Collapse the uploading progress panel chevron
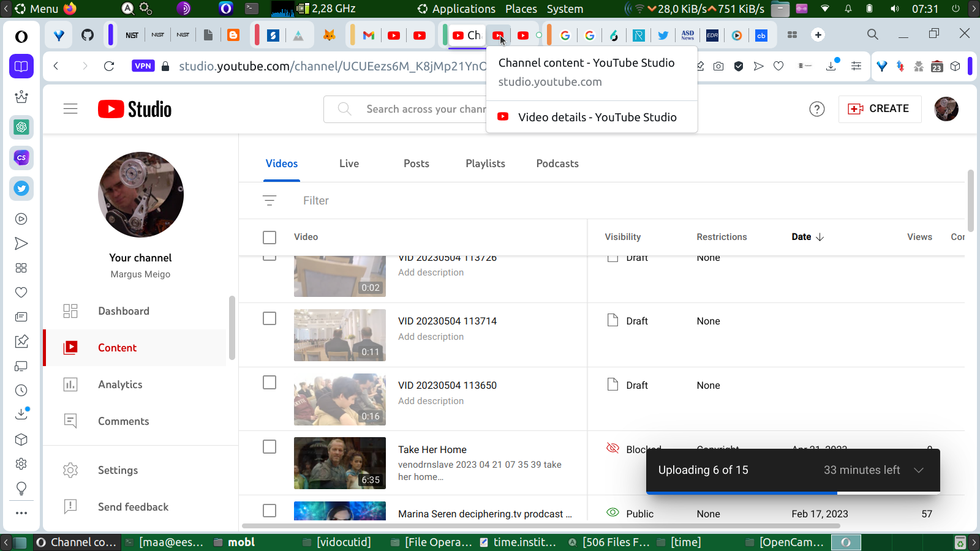This screenshot has height=551, width=980. 918,470
